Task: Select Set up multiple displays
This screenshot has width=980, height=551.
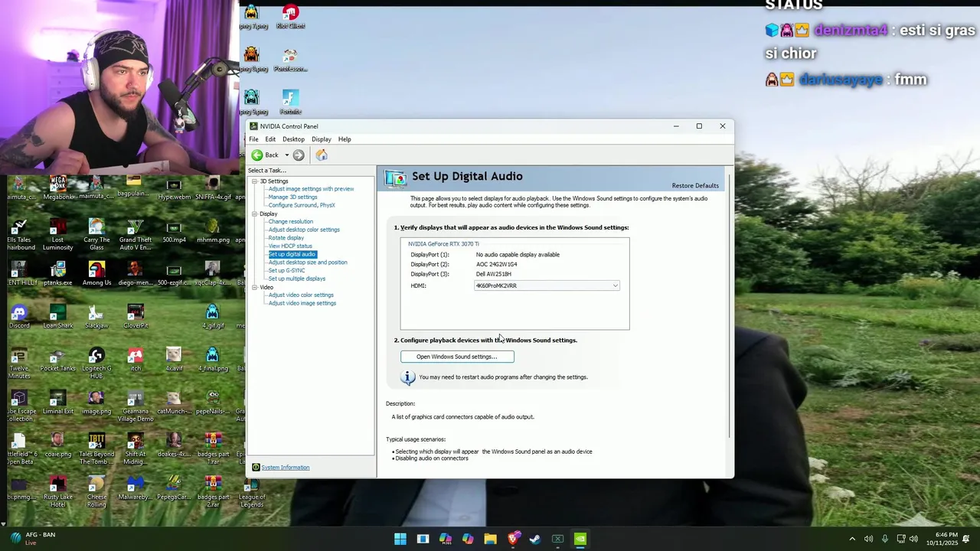Action: (296, 279)
